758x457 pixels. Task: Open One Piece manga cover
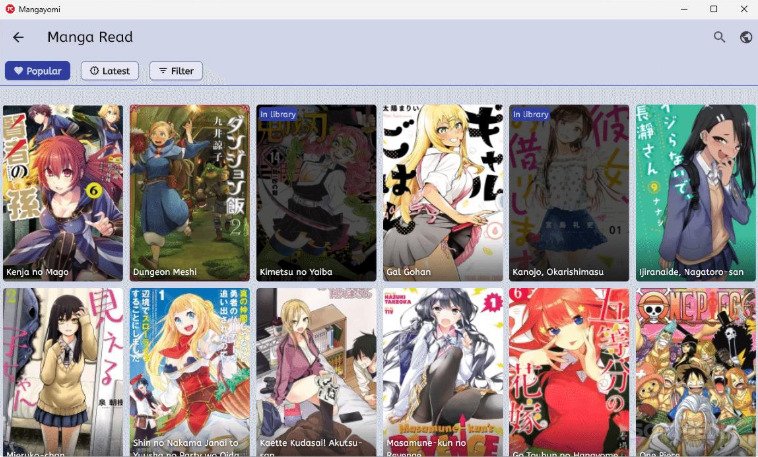click(696, 372)
